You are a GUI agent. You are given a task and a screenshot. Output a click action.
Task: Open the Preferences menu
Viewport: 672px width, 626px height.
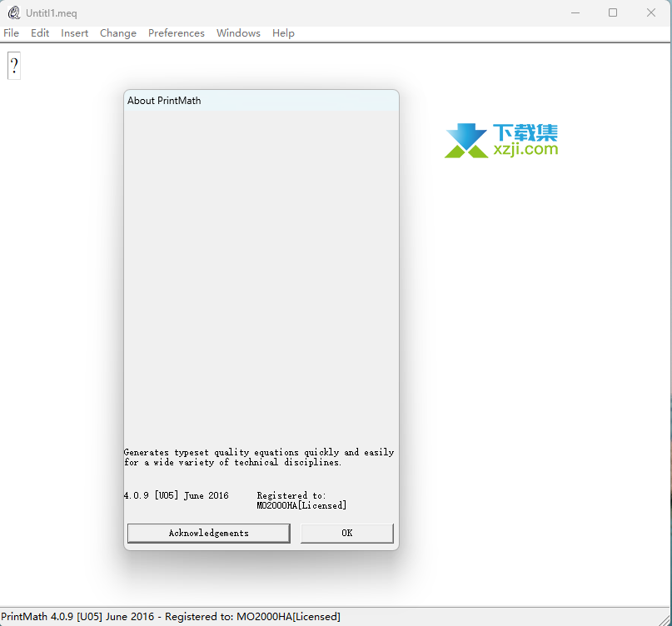click(x=177, y=33)
